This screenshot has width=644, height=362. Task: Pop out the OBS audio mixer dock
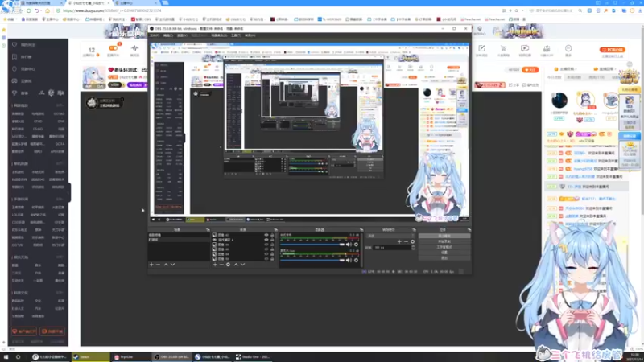[x=361, y=230]
